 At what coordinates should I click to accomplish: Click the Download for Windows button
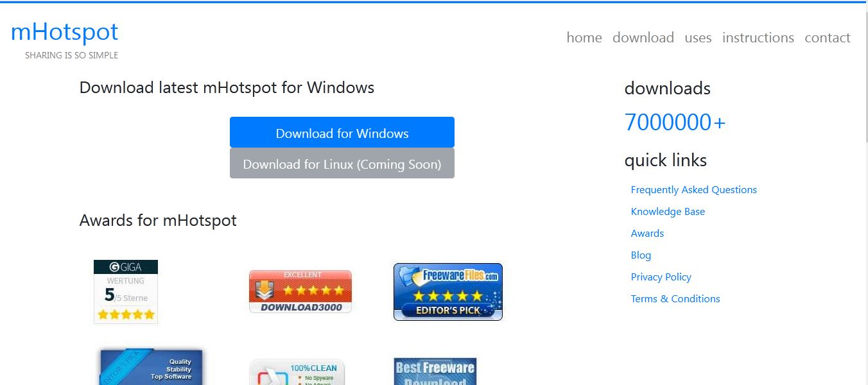(x=342, y=133)
